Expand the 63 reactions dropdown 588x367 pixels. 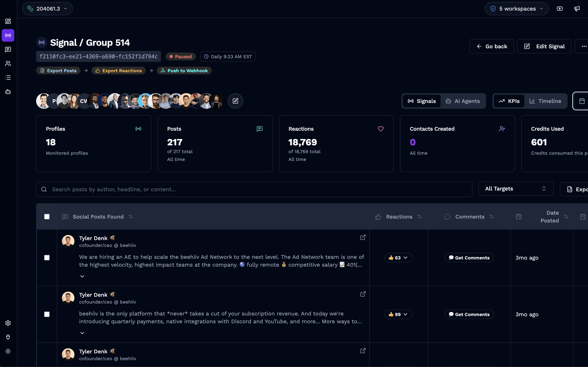click(x=398, y=258)
